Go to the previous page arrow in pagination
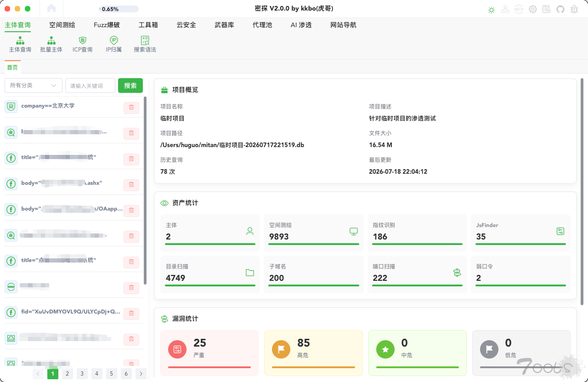The width and height of the screenshot is (588, 382). click(38, 374)
